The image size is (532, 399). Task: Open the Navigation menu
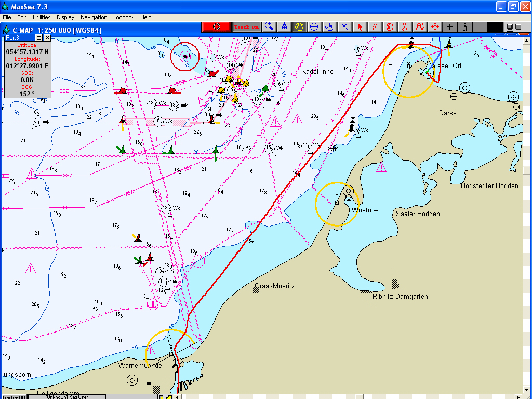point(94,17)
